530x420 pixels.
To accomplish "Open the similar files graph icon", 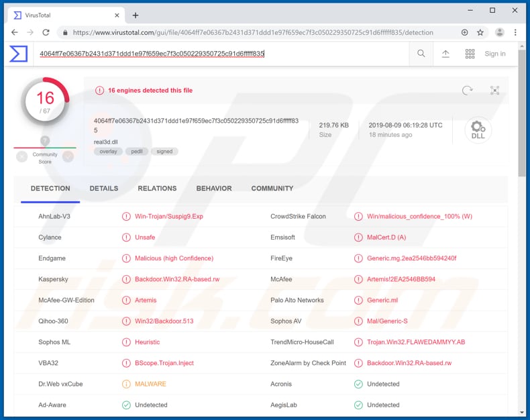I will click(x=494, y=91).
